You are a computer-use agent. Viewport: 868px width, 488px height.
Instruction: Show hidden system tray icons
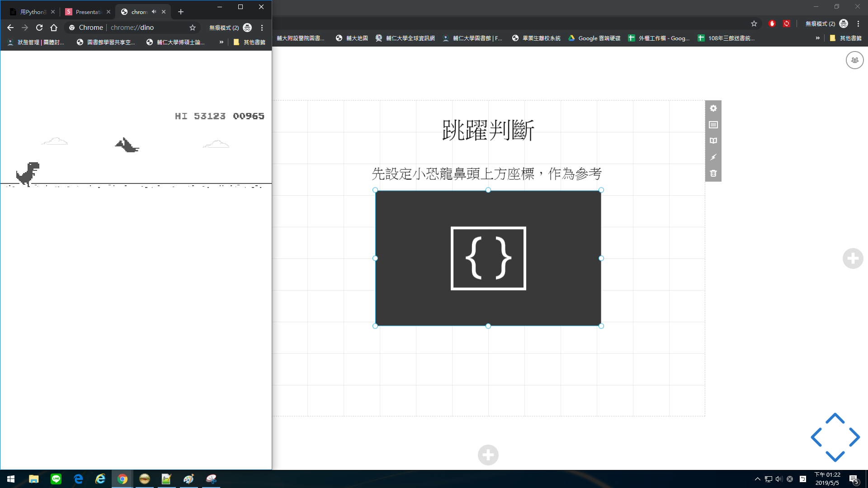[757, 479]
